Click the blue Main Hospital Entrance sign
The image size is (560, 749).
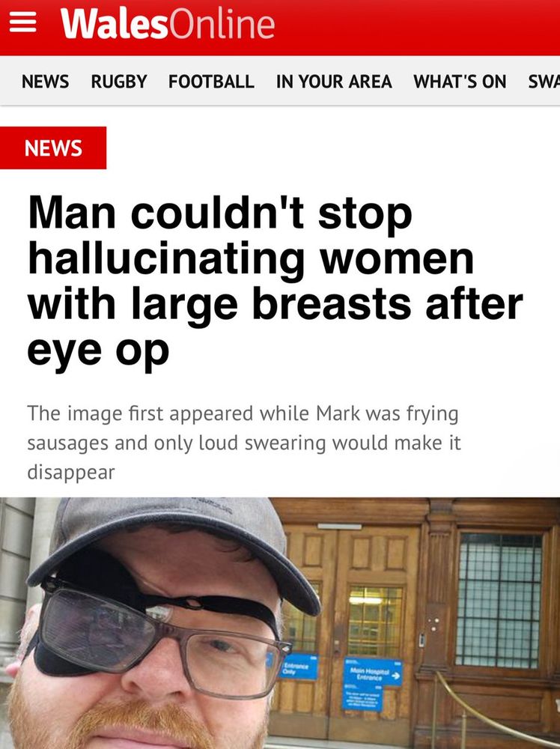click(x=372, y=673)
